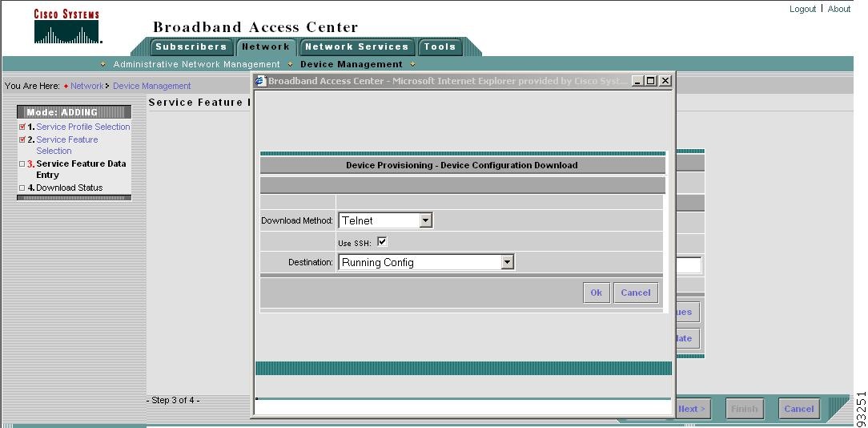The height and width of the screenshot is (428, 868).
Task: Click Cancel in the download dialog
Action: [x=636, y=293]
